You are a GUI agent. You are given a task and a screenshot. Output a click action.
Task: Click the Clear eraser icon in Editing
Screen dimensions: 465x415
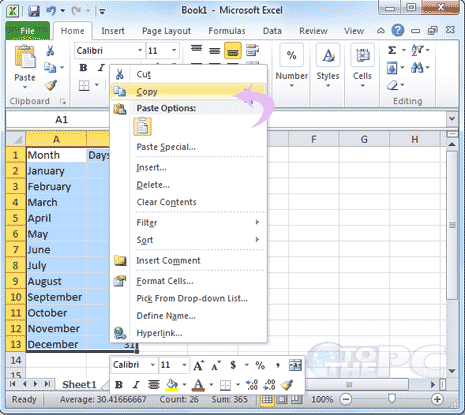tap(393, 85)
